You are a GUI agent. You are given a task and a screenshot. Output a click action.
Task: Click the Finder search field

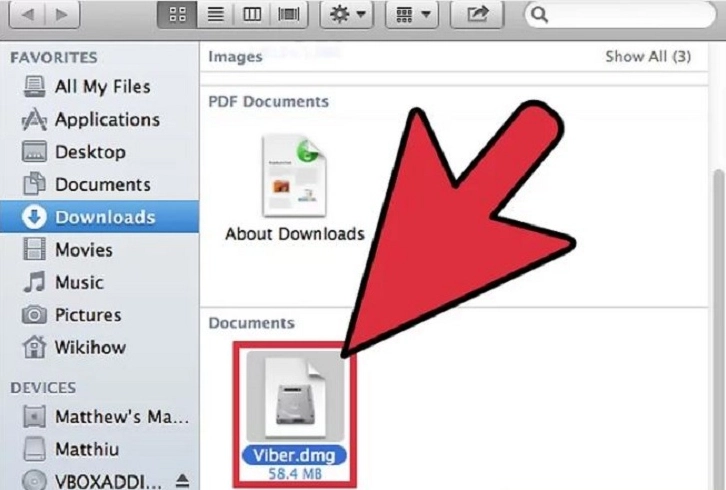click(x=620, y=15)
